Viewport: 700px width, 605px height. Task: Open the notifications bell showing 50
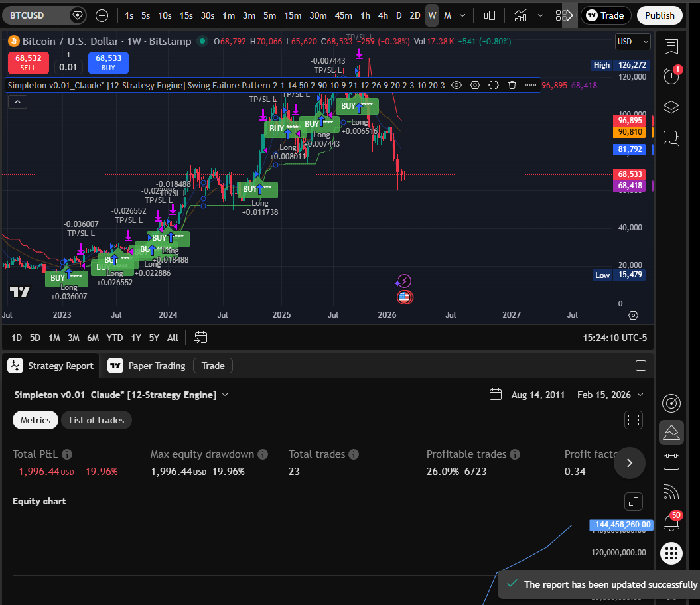(x=671, y=523)
